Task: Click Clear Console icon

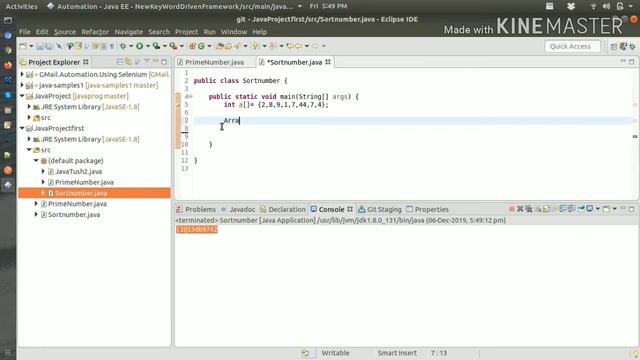Action: (x=538, y=209)
